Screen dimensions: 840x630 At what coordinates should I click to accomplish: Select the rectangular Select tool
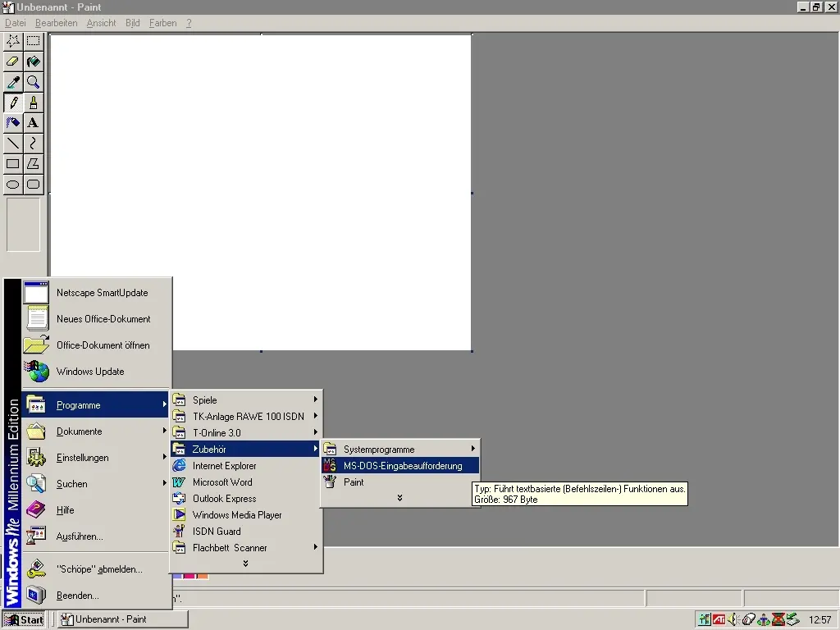(x=33, y=41)
